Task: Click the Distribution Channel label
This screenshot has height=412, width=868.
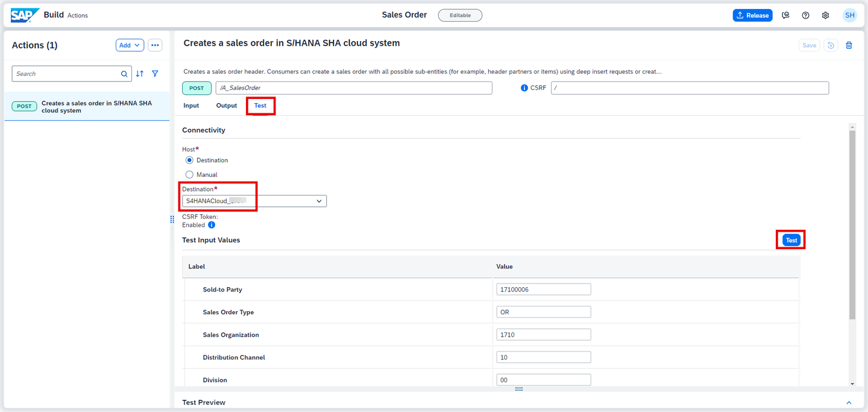Action: click(x=234, y=358)
